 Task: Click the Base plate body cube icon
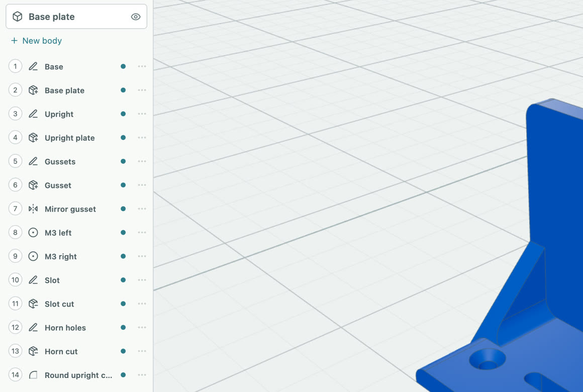[18, 17]
